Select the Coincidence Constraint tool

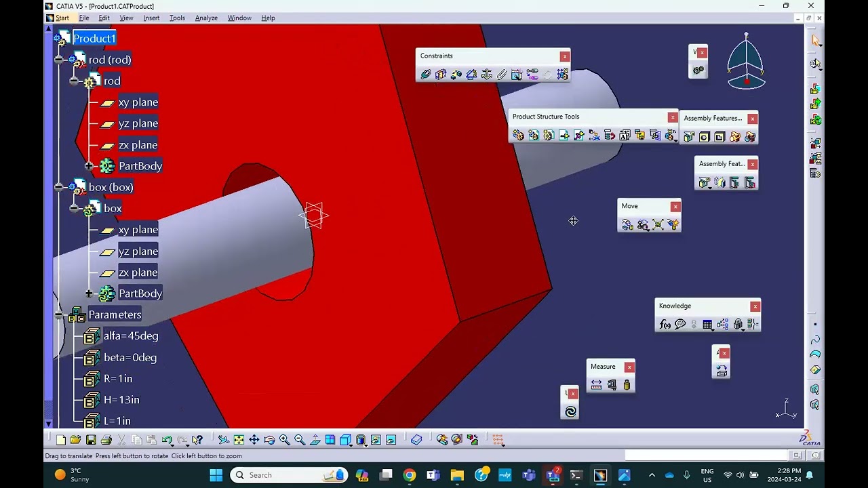click(x=426, y=75)
